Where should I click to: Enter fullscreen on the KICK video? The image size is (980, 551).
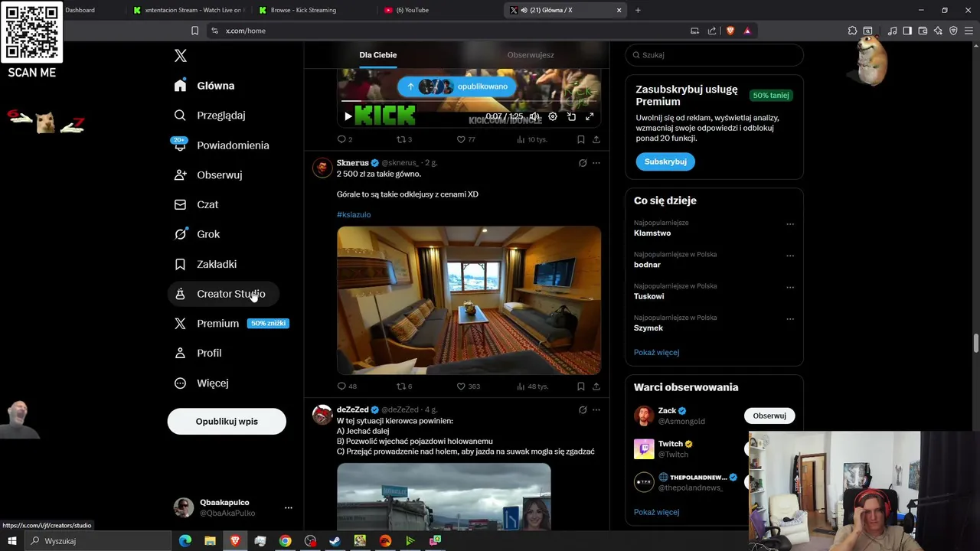[590, 117]
